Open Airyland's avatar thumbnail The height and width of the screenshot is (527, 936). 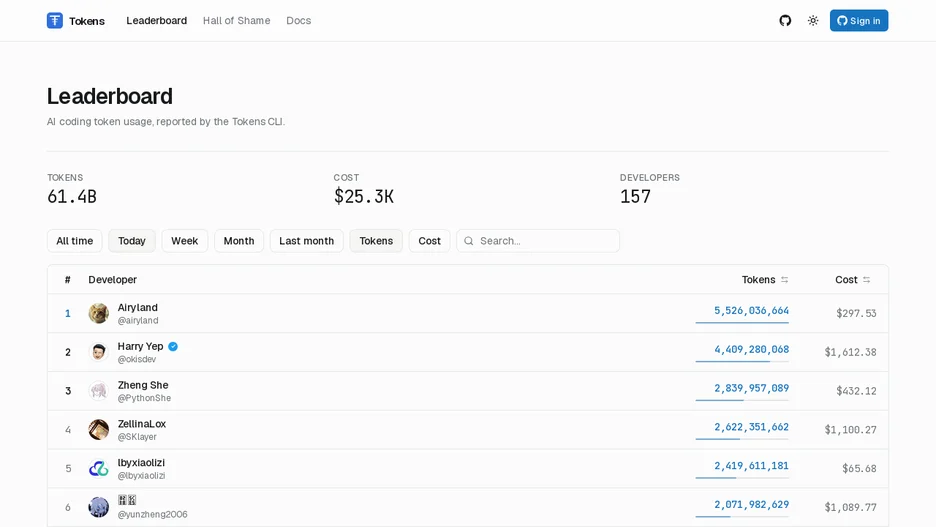98,313
